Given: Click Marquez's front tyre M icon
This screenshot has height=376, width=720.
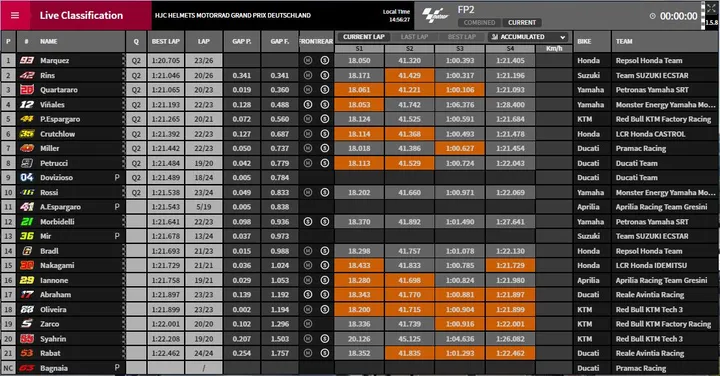Looking at the screenshot, I should 308,60.
